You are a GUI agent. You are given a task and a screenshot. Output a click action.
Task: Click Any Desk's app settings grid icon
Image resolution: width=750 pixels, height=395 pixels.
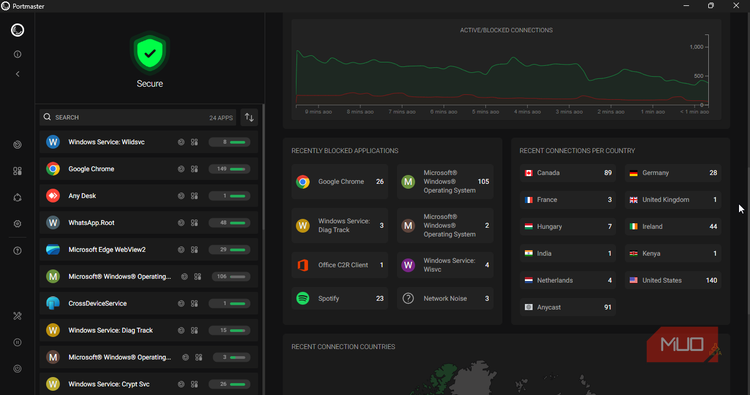194,196
